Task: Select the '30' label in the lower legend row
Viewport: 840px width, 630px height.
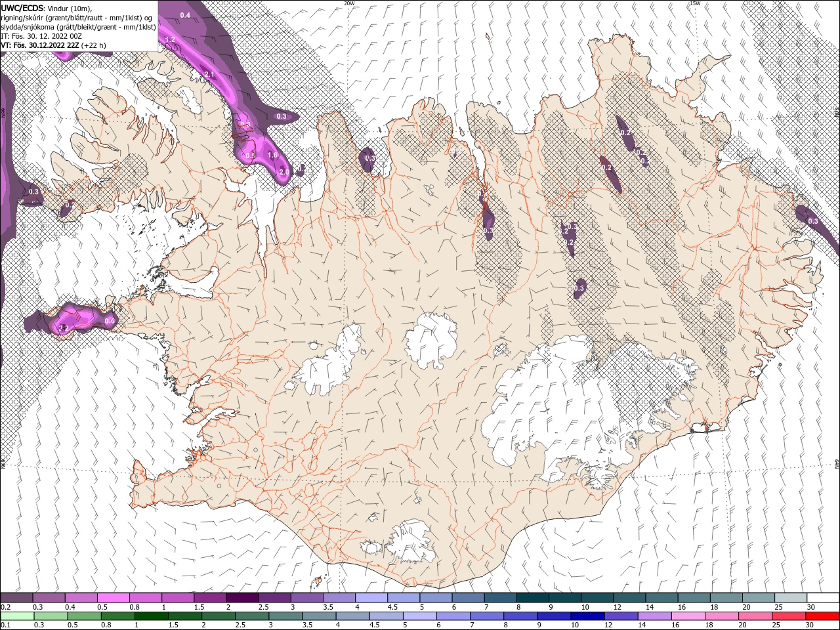Action: pyautogui.click(x=811, y=625)
